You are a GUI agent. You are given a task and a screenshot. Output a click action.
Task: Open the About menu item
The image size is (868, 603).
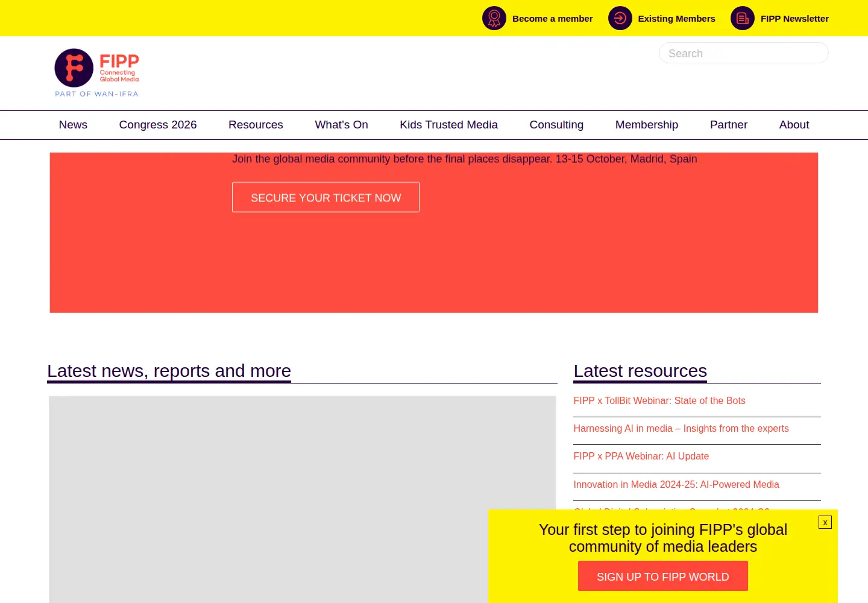[x=794, y=125]
